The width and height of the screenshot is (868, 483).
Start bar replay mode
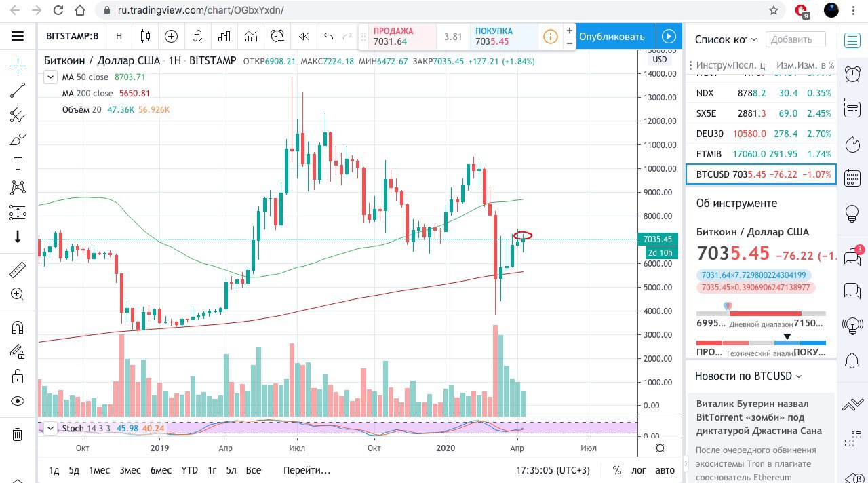point(304,36)
